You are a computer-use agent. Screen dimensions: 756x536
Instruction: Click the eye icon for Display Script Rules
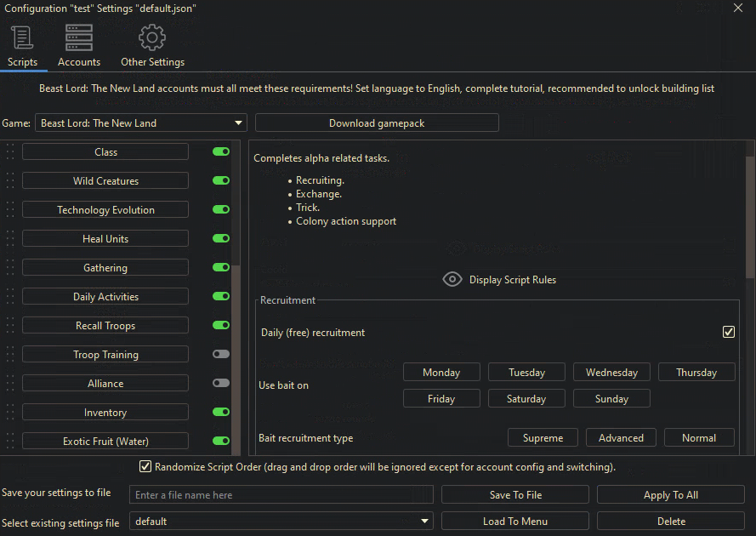coord(452,279)
